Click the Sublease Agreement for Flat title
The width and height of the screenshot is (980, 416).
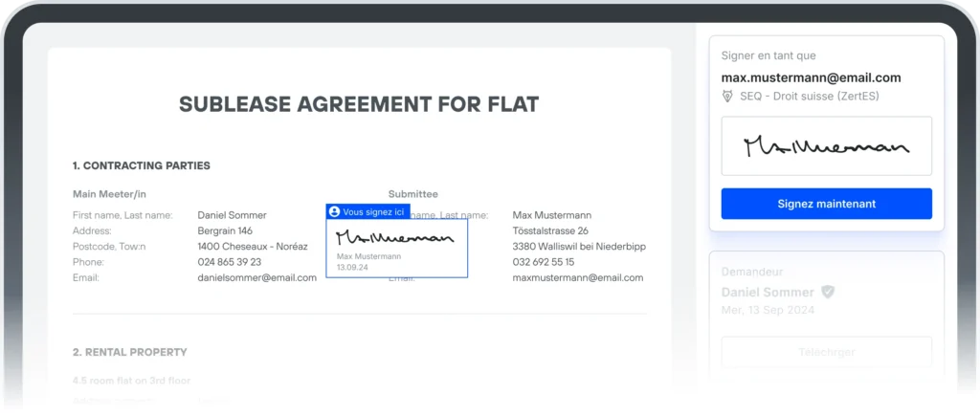(359, 104)
